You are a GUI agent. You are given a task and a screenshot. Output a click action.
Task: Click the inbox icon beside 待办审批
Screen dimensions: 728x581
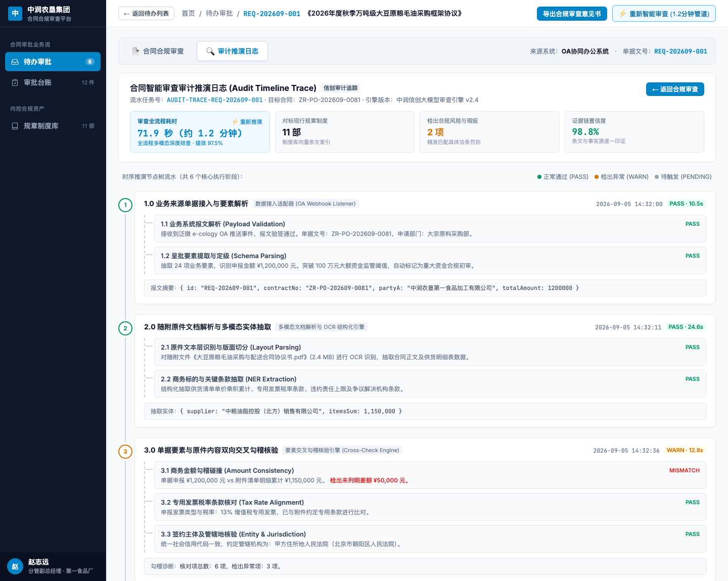pyautogui.click(x=15, y=62)
